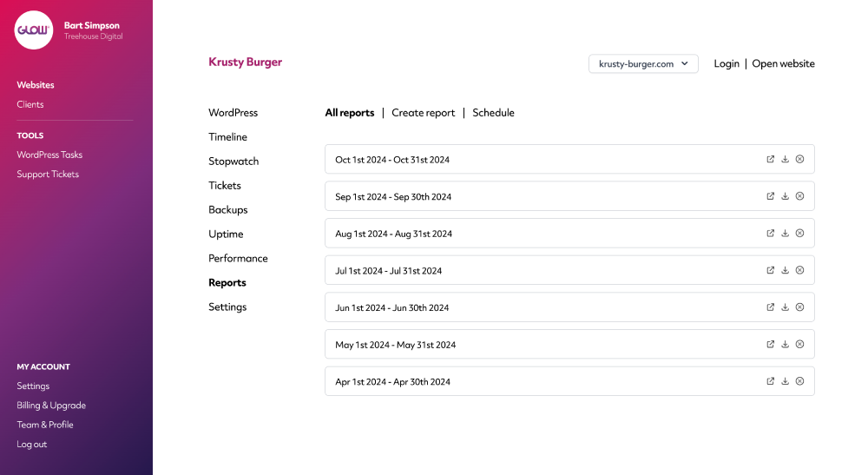Screen dimensions: 868x475
Task: Open WordPress Tasks tool
Action: [49, 155]
